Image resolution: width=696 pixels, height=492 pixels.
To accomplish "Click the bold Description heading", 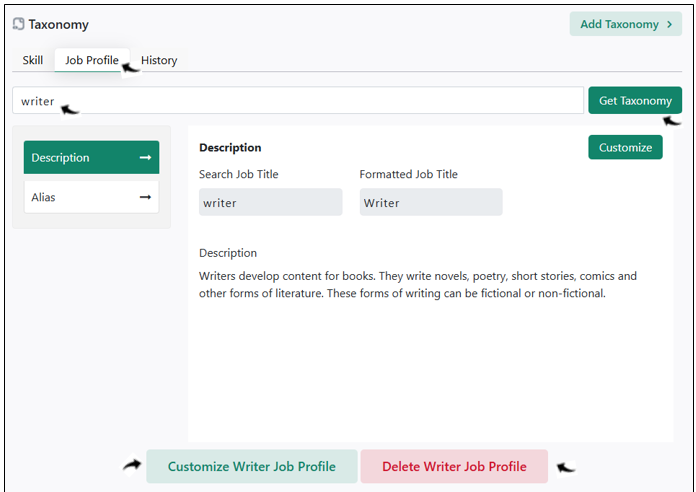I will [230, 147].
